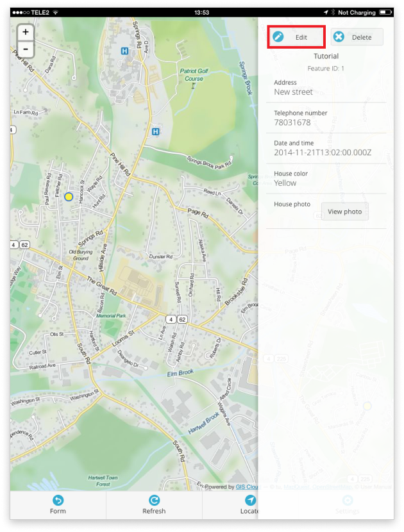Tap hospital marker near Springs Brook Park Rd
The height and width of the screenshot is (532, 404).
(155, 131)
